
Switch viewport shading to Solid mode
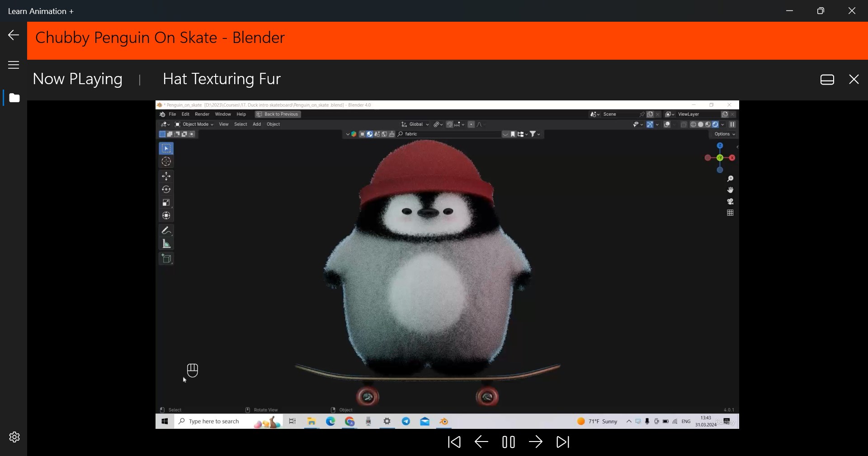[701, 124]
